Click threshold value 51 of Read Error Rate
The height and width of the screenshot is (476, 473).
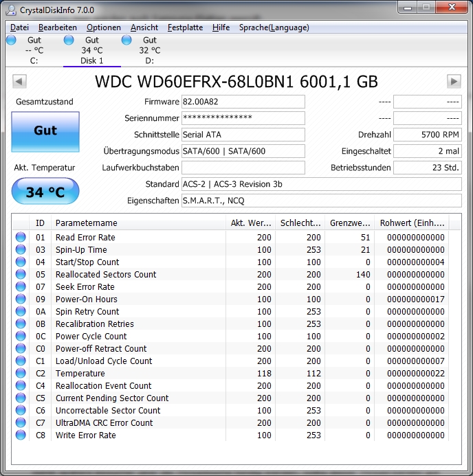365,237
